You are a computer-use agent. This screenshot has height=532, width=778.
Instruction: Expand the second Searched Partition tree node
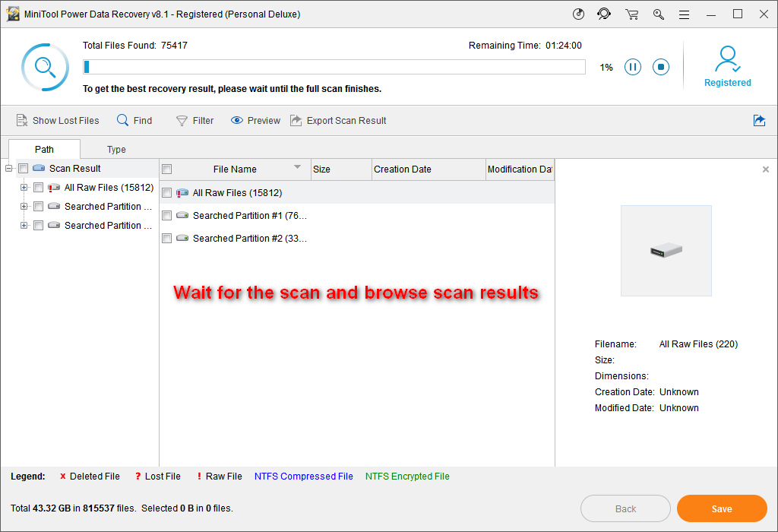coord(24,225)
